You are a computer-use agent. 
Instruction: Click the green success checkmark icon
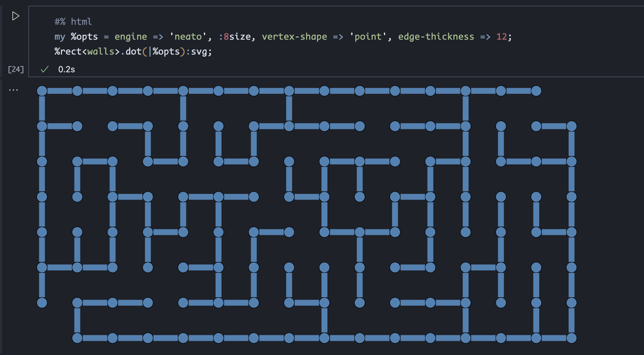(45, 69)
